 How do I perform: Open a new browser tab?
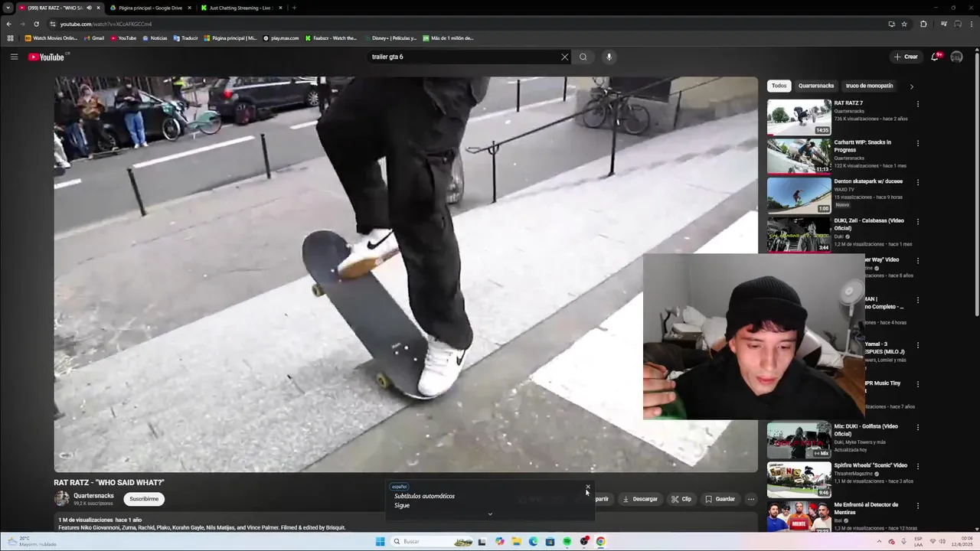(294, 8)
